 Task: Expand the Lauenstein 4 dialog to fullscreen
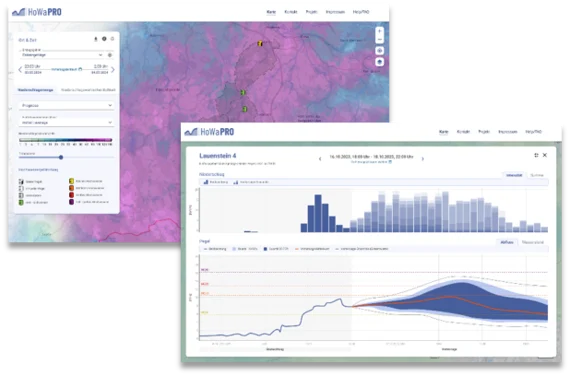tap(536, 155)
